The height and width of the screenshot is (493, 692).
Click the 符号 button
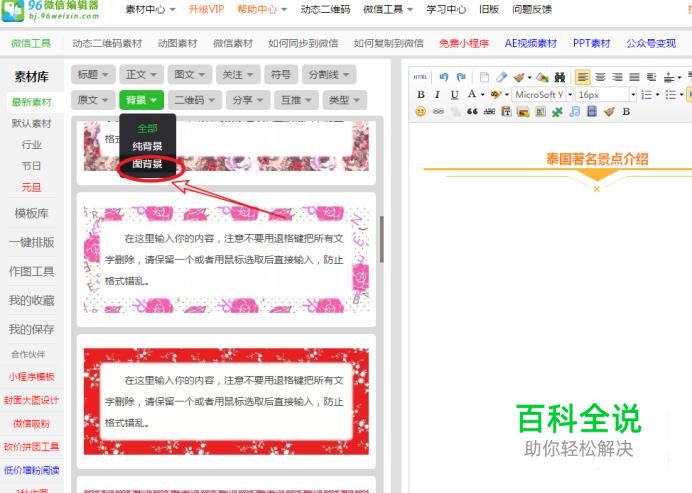pos(281,75)
